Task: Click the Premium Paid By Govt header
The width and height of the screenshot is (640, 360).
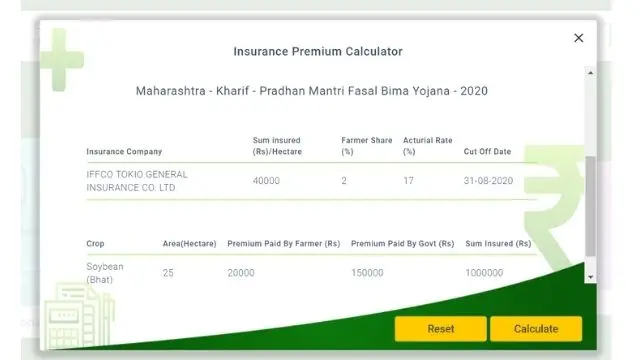Action: click(x=402, y=244)
